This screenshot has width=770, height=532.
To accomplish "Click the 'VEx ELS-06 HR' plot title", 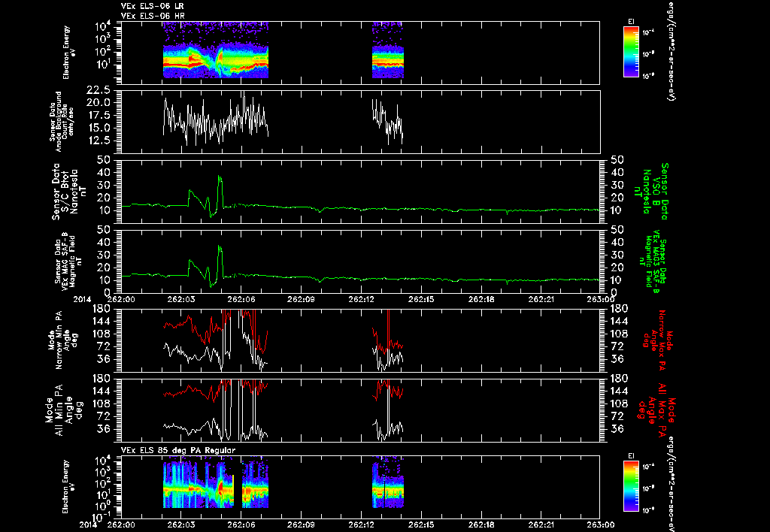I will (x=152, y=17).
